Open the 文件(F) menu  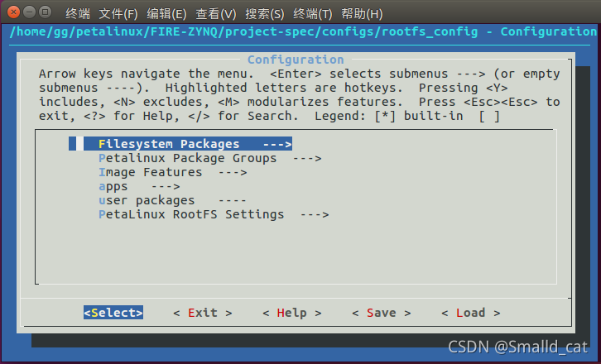pyautogui.click(x=118, y=14)
